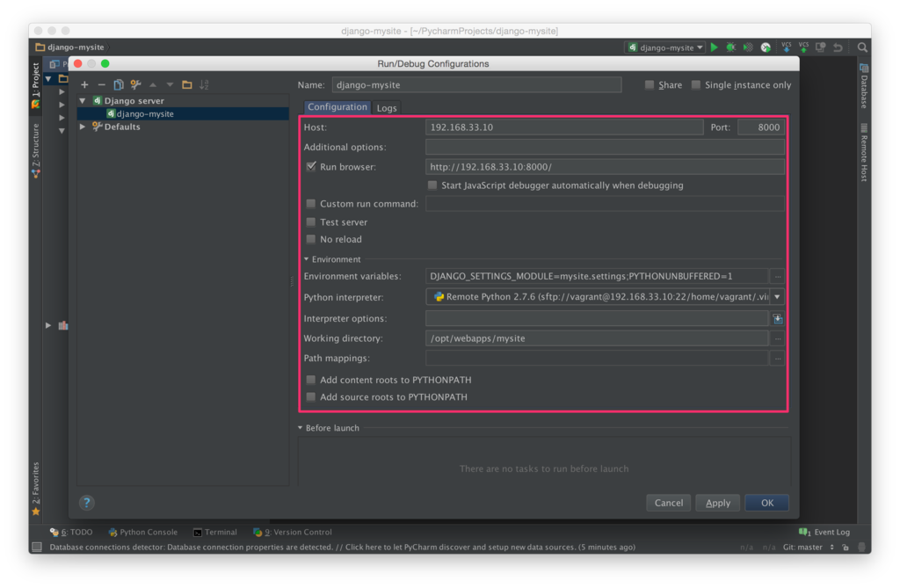Image resolution: width=900 pixels, height=588 pixels.
Task: Open search everywhere magnifier icon
Action: click(x=862, y=47)
